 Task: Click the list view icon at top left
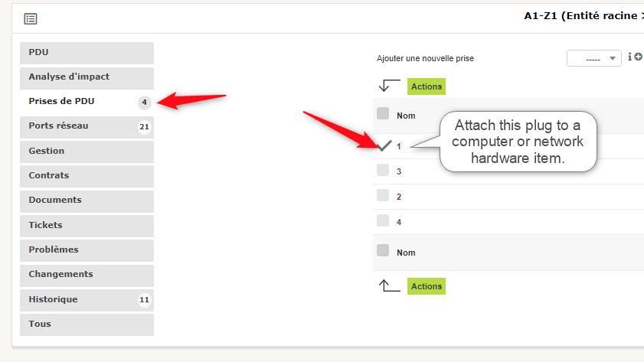pyautogui.click(x=31, y=19)
